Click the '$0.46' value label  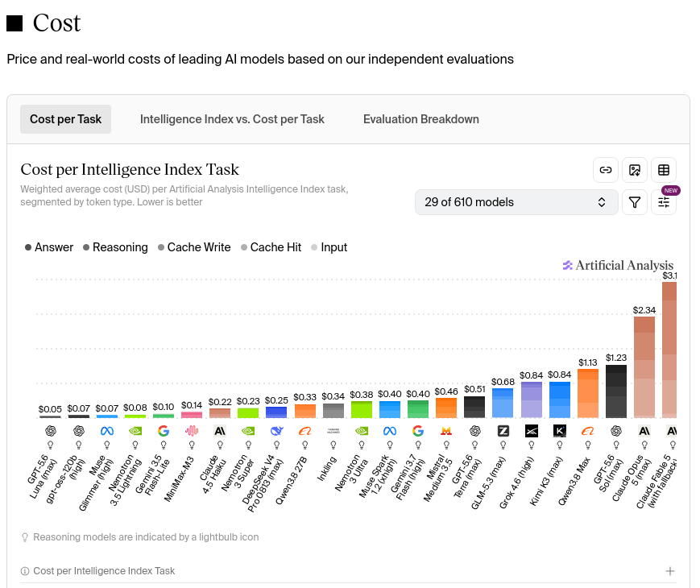point(446,391)
